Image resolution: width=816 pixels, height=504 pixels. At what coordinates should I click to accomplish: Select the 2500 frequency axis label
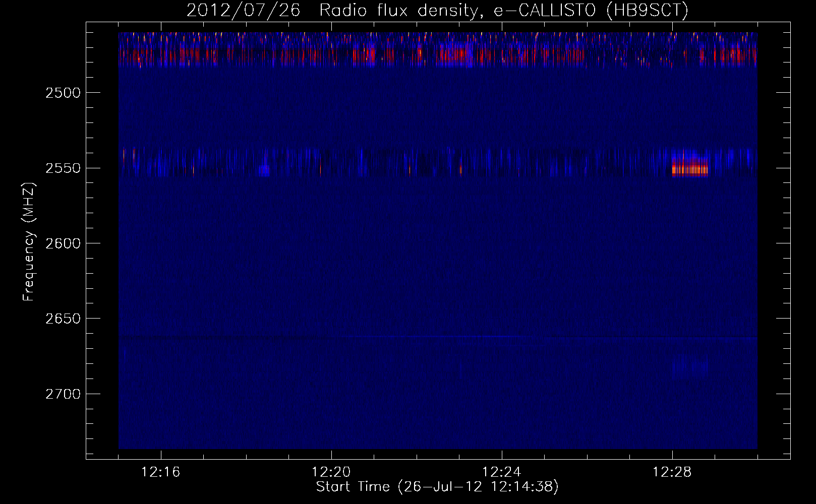[x=63, y=93]
